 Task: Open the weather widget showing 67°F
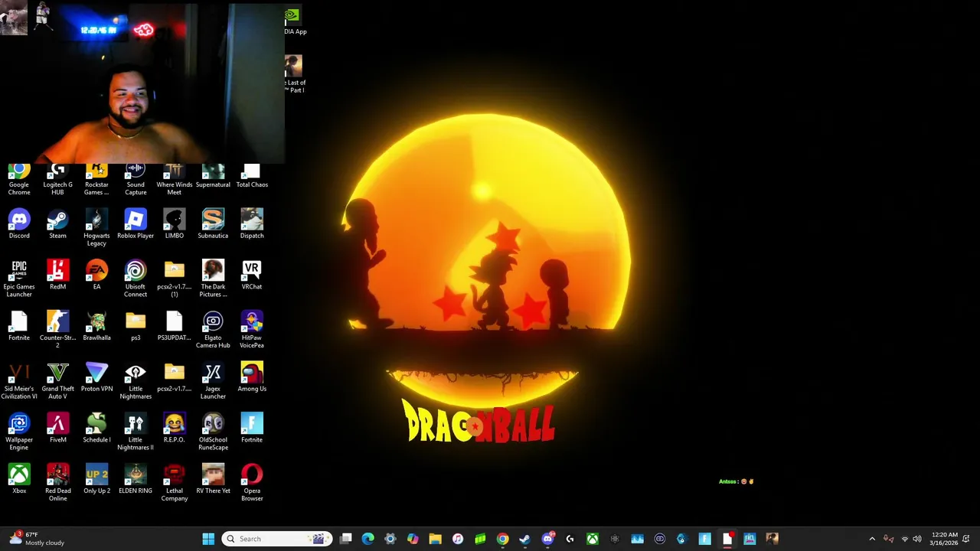[37, 539]
